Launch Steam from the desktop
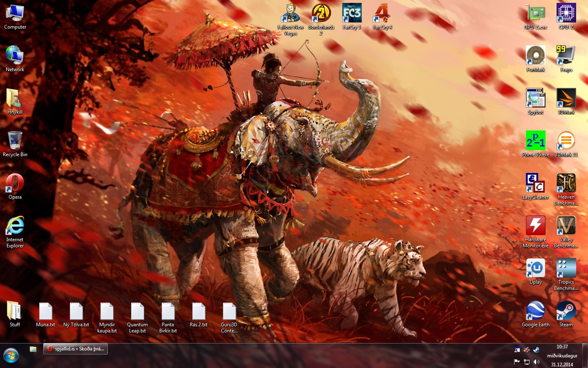This screenshot has height=368, width=588. click(x=566, y=310)
